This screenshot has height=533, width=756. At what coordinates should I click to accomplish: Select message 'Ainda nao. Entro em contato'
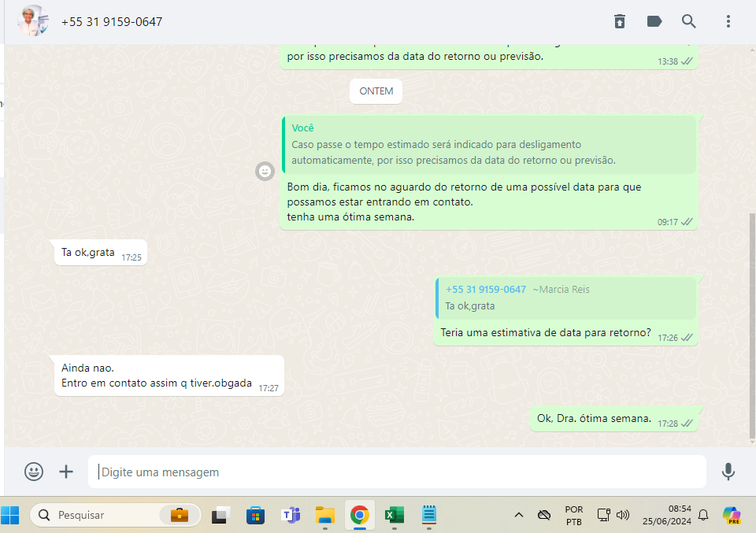click(x=169, y=376)
